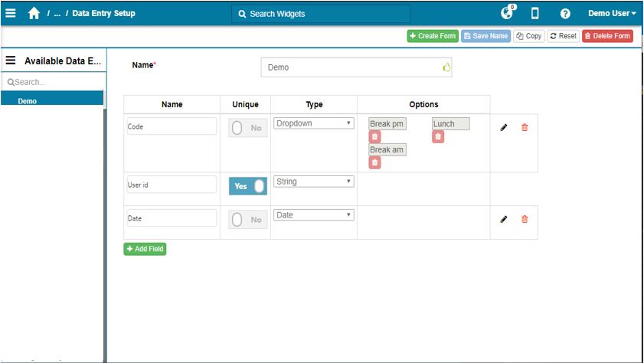Turn off Unique for User id
The width and height of the screenshot is (644, 363).
(x=248, y=186)
